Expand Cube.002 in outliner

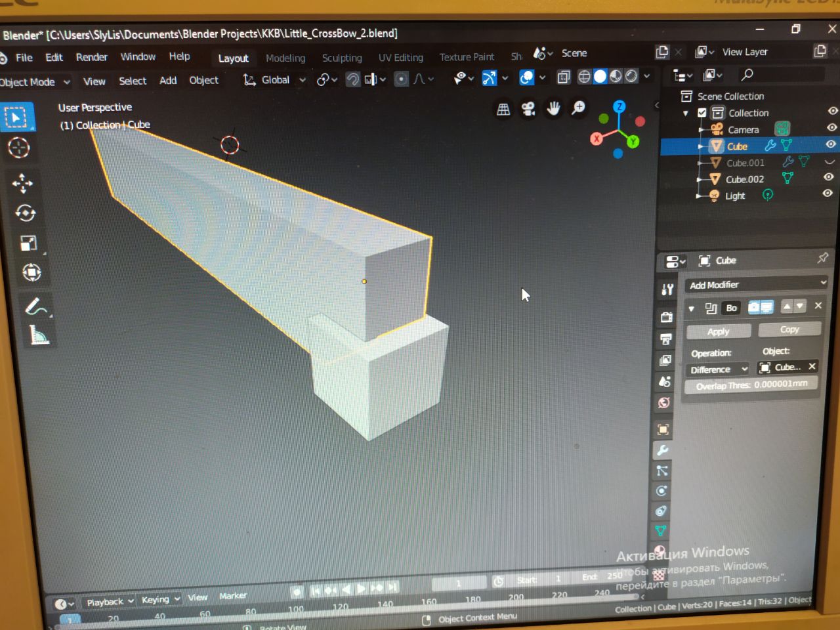point(700,179)
